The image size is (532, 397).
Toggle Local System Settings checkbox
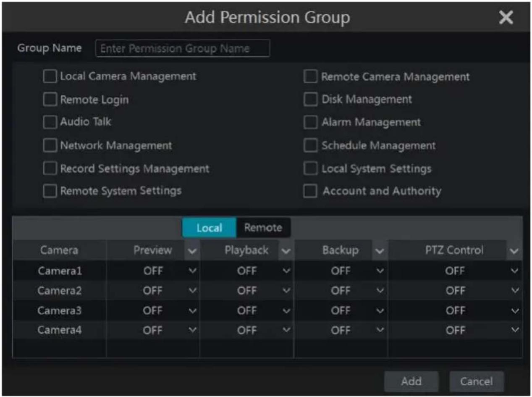click(x=310, y=168)
